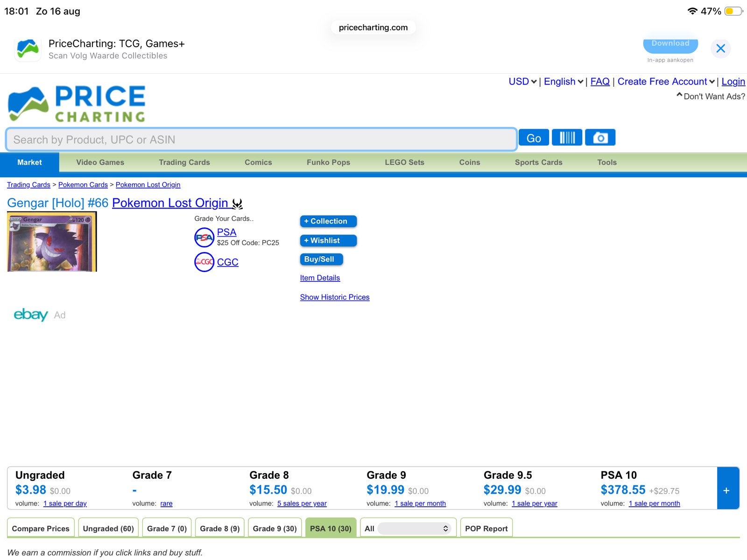
Task: Open the Funko Pops menu
Action: point(328,162)
